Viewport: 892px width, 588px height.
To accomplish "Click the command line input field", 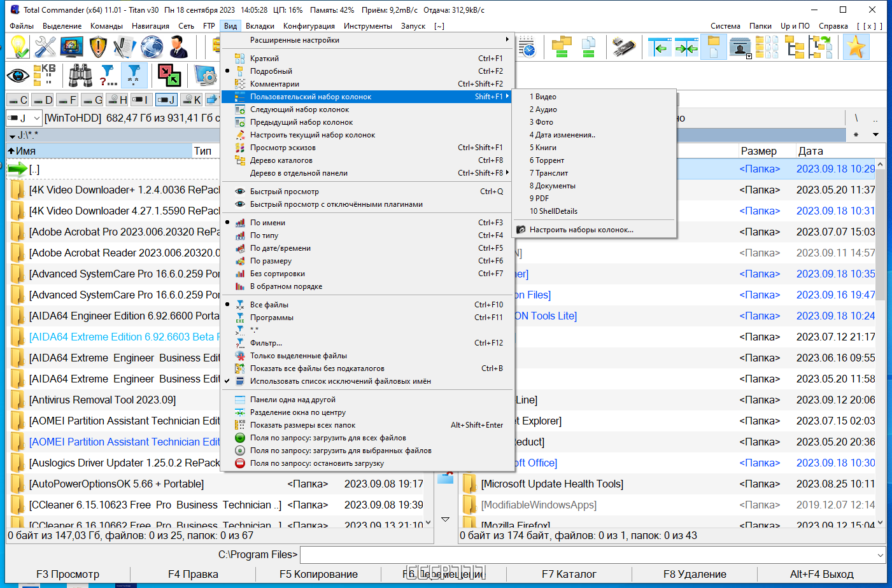I will 587,555.
